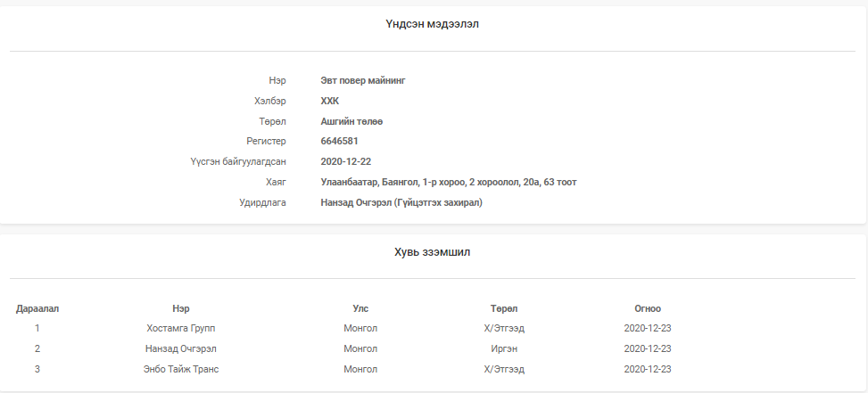This screenshot has height=393, width=868.
Task: Click the Үндсэн мэдээлэл section heading
Action: point(433,24)
